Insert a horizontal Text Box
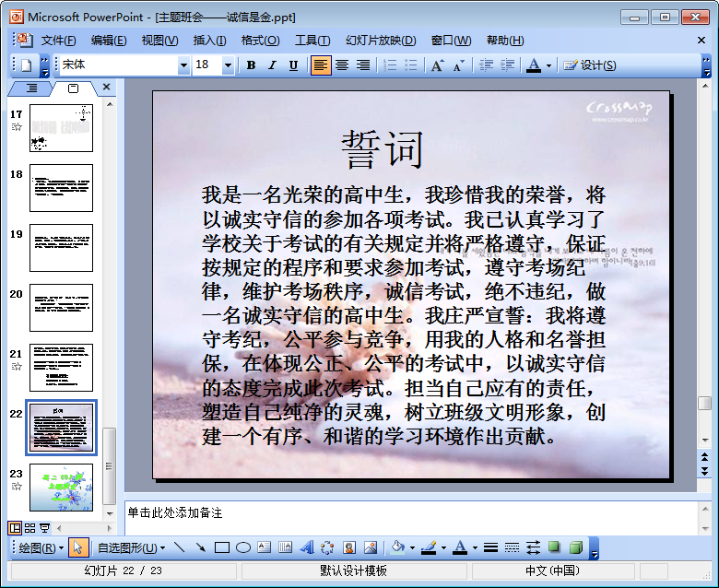This screenshot has width=719, height=588. [265, 547]
